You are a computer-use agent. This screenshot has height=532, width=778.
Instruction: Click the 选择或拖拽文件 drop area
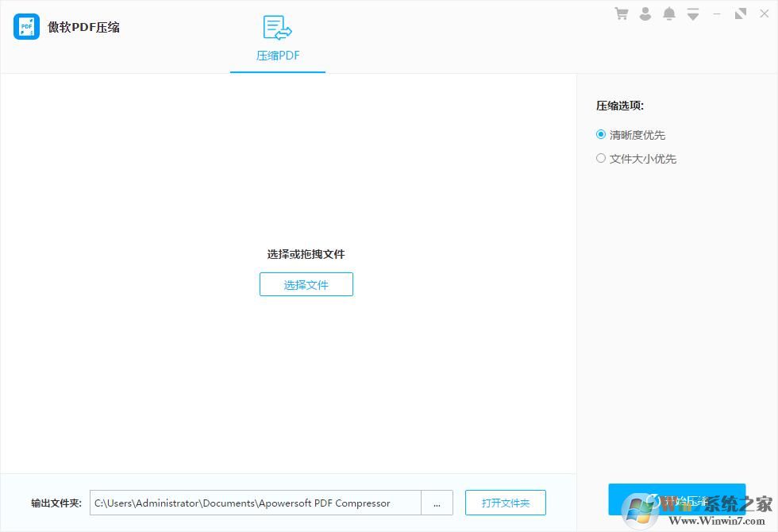point(306,254)
